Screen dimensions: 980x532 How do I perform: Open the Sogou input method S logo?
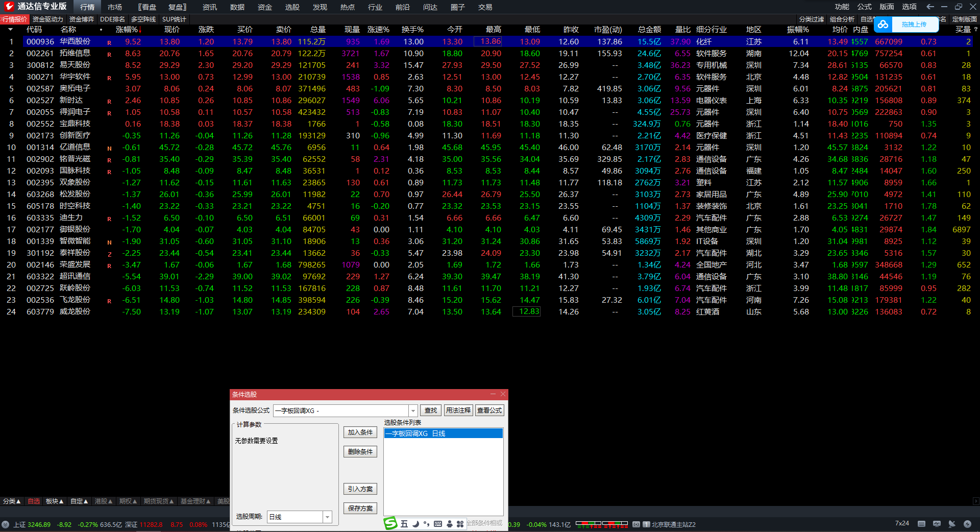tap(390, 523)
